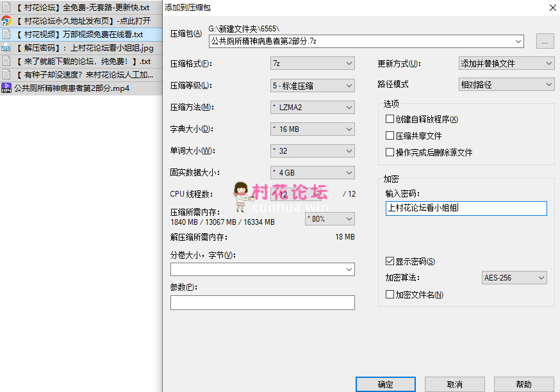Click the Chrome icon for 村花论坛永久地址发布页
The height and width of the screenshot is (392, 560).
pos(6,20)
